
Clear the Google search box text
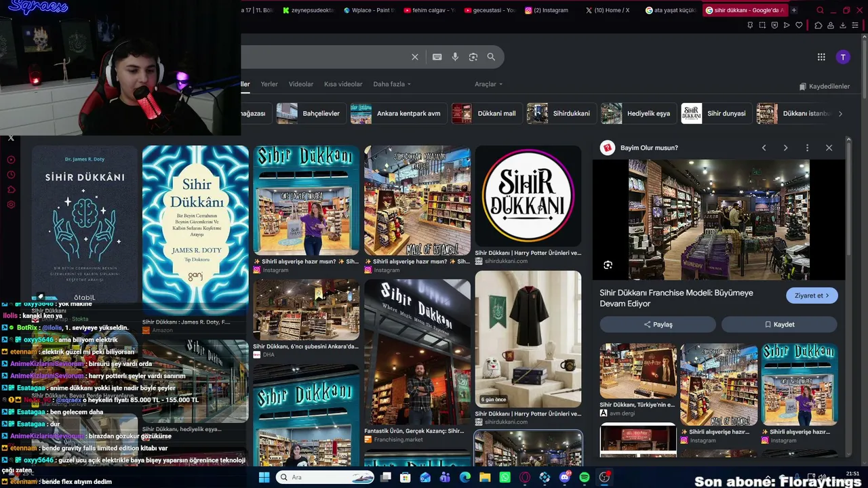click(x=415, y=57)
